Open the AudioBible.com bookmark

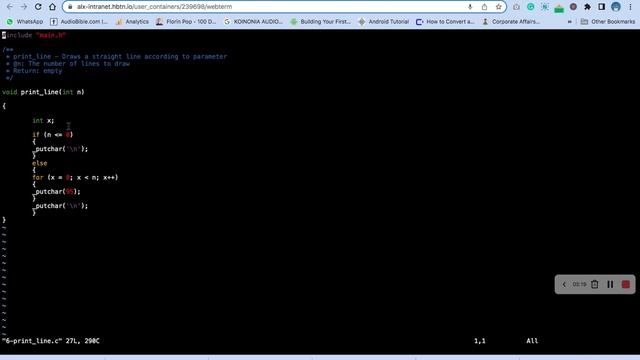(79, 22)
